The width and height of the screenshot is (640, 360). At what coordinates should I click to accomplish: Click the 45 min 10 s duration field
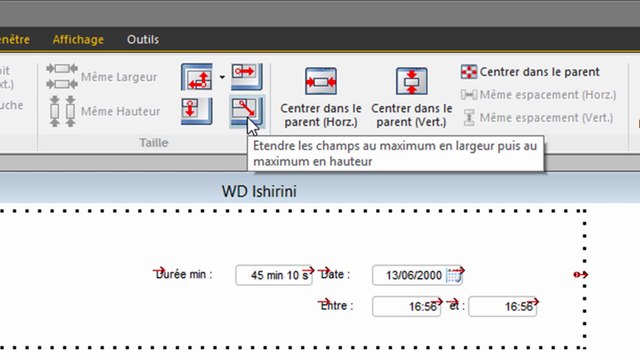274,275
